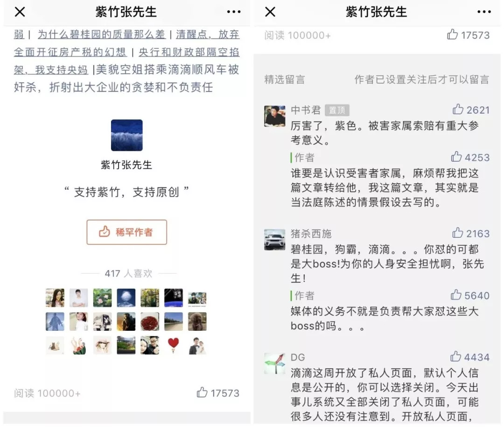The height and width of the screenshot is (427, 504).
Task: Open the three-dot menu in left panel
Action: (234, 12)
